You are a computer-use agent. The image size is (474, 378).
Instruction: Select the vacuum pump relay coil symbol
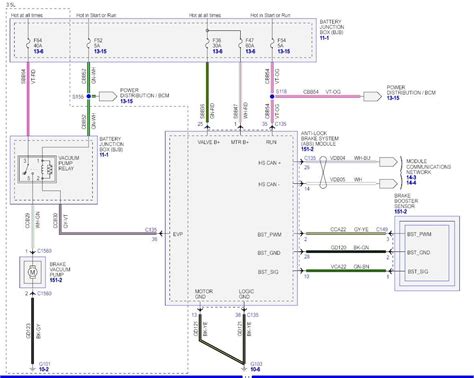[48, 169]
